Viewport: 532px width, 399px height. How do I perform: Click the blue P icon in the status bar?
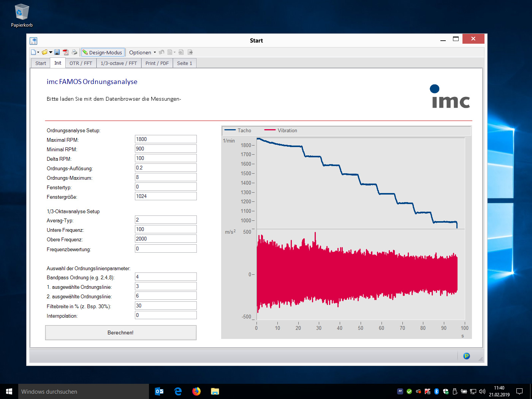click(x=466, y=356)
